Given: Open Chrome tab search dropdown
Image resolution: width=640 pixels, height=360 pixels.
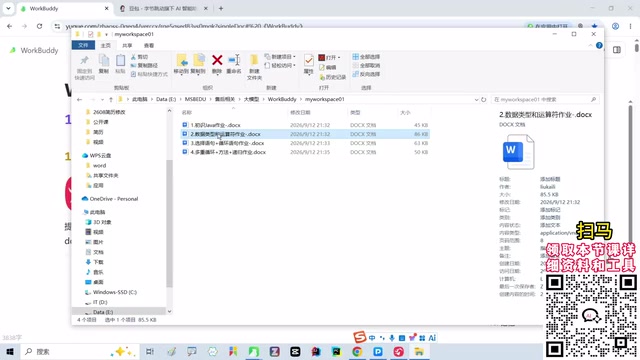Looking at the screenshot, I should [8, 8].
